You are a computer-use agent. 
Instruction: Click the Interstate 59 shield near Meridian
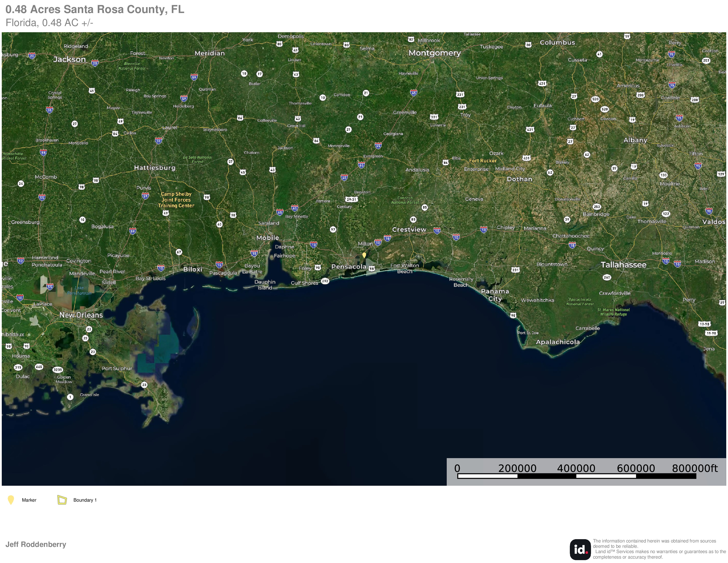194,77
